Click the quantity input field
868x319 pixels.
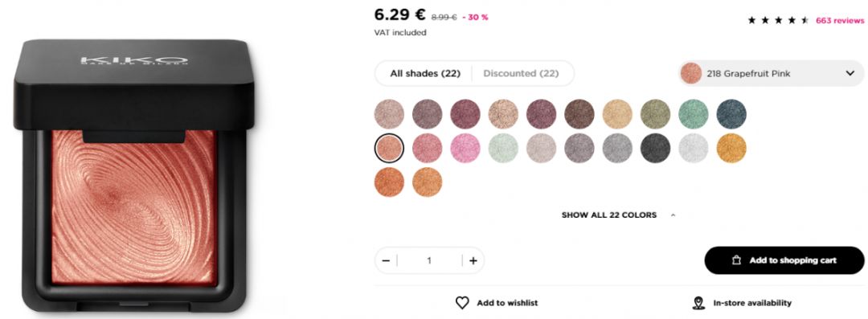coord(429,261)
